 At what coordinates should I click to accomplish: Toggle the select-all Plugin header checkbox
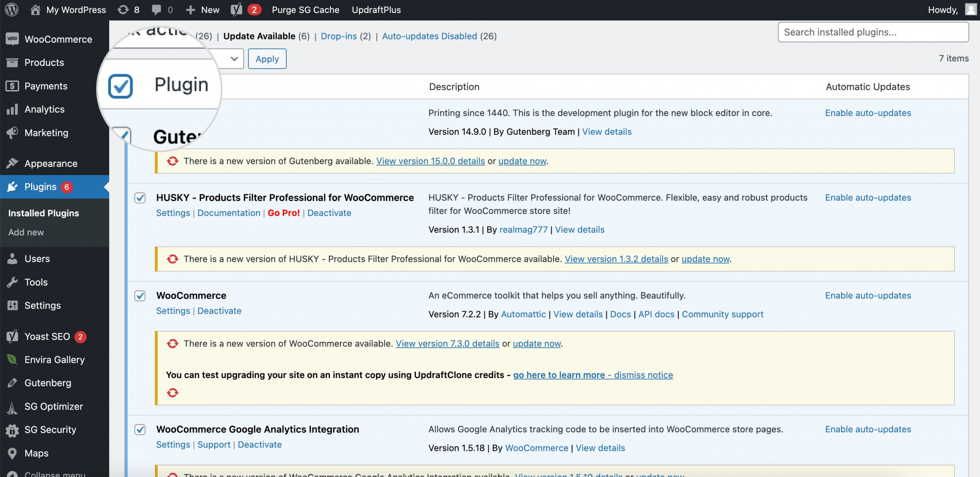point(120,86)
